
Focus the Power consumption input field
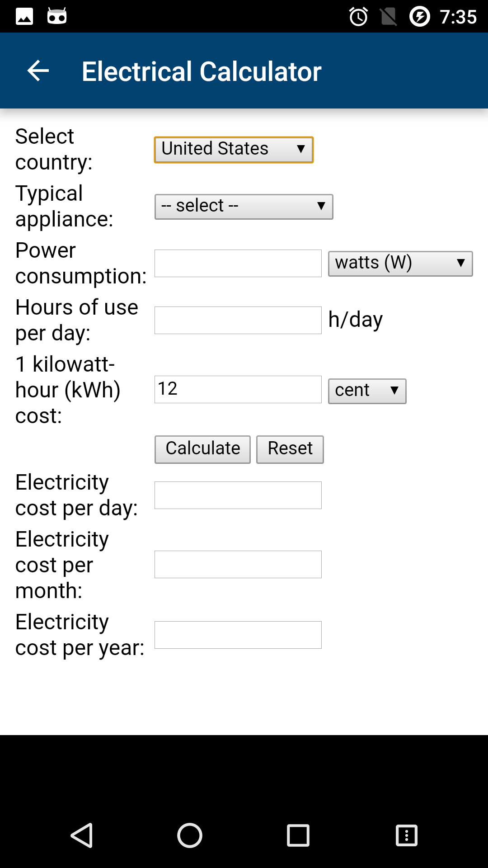[238, 264]
